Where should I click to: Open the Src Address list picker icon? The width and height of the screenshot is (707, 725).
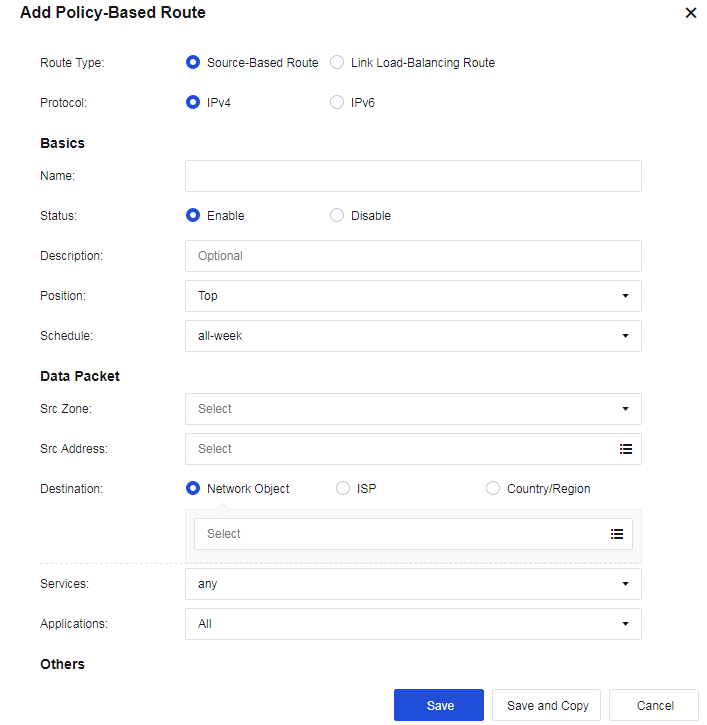(x=626, y=449)
